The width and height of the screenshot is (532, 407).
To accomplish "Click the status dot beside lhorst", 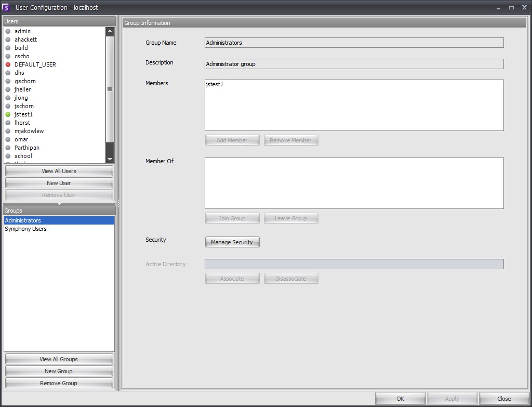I will [x=8, y=123].
